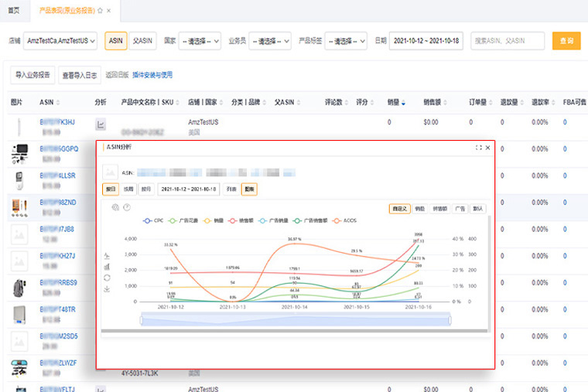Image resolution: width=588 pixels, height=392 pixels.
Task: Maximize the ASIN分析 dialog with fullscreen icon
Action: pyautogui.click(x=479, y=147)
